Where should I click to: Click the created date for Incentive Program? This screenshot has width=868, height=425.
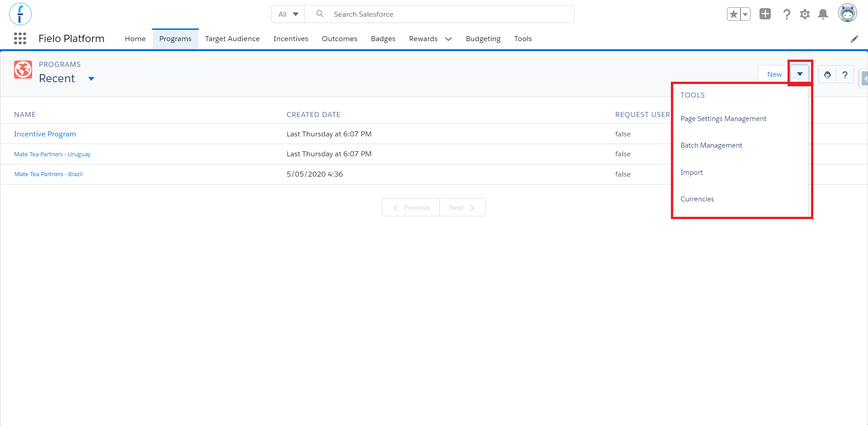329,134
